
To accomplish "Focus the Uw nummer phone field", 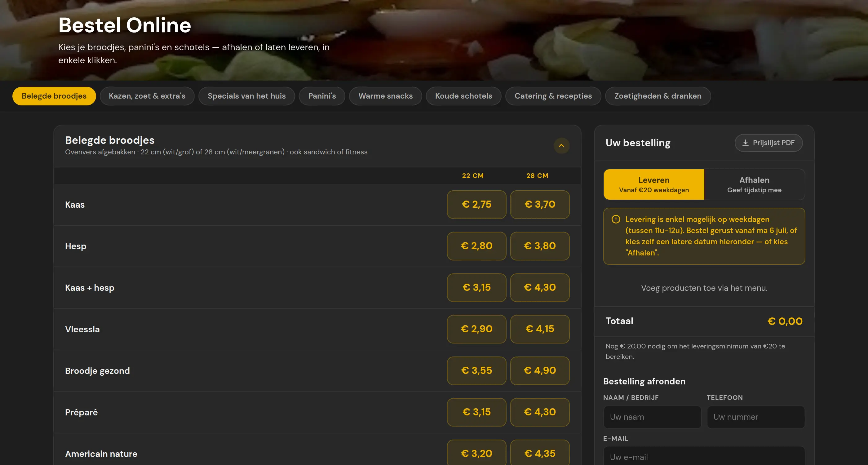I will click(756, 417).
